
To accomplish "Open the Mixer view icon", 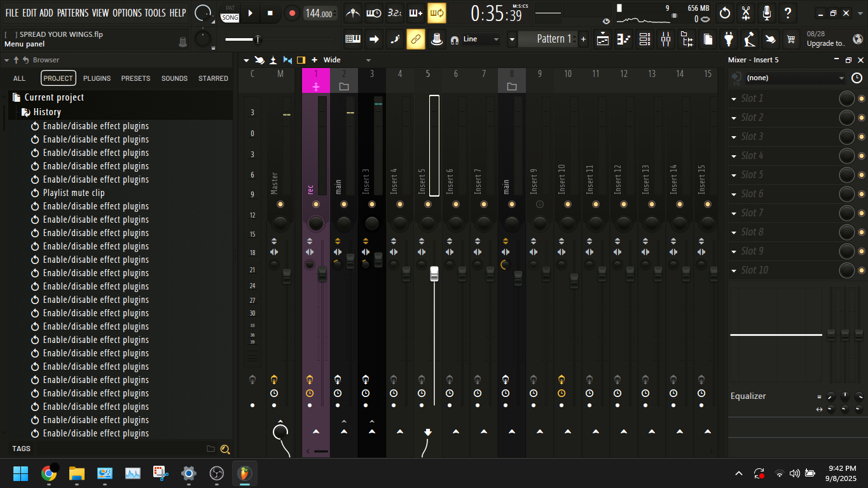I will click(x=666, y=39).
